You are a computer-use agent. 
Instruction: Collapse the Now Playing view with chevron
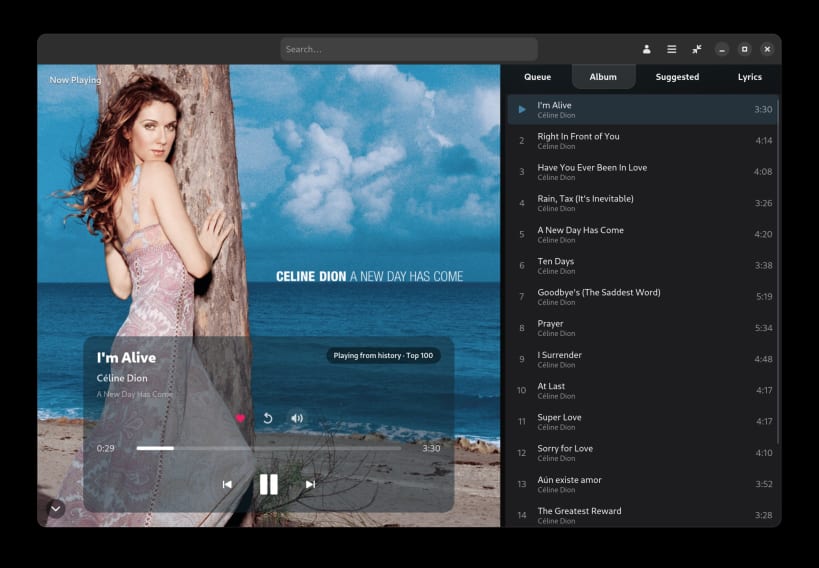point(56,508)
